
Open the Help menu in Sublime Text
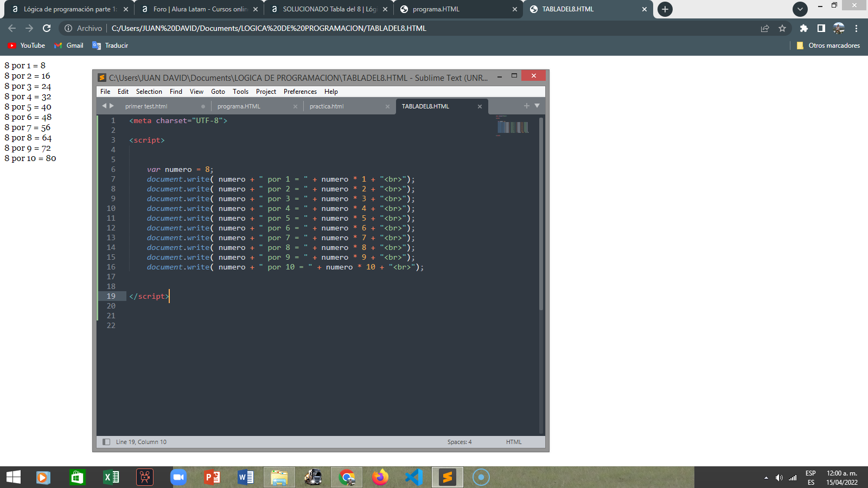point(331,92)
